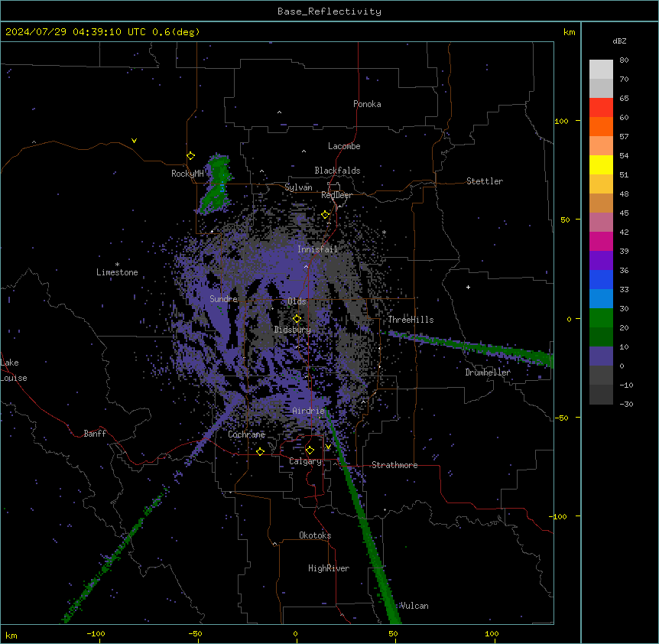The image size is (659, 644).
Task: Click the dBZ legend heading
Action: 619,41
